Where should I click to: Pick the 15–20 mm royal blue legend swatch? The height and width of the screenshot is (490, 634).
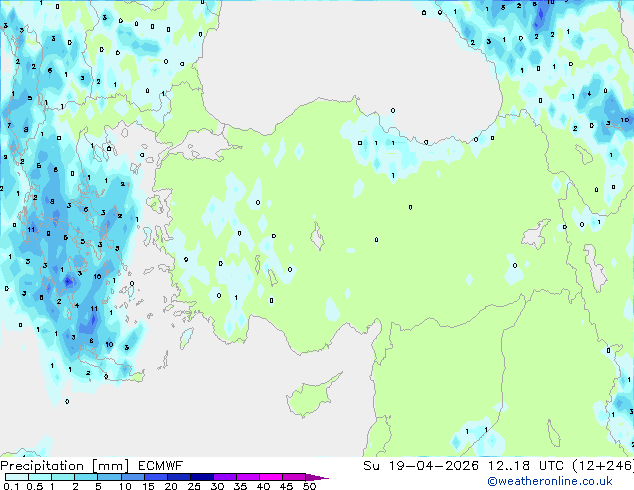(x=155, y=477)
